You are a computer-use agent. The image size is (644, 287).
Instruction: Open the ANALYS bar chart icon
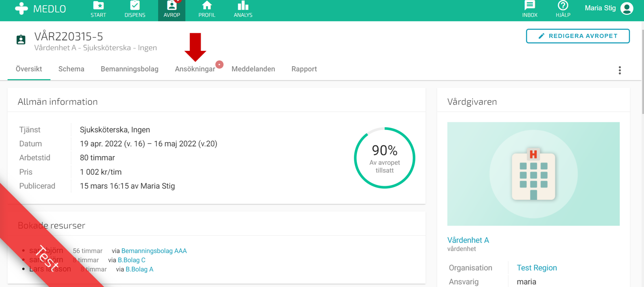point(243,6)
